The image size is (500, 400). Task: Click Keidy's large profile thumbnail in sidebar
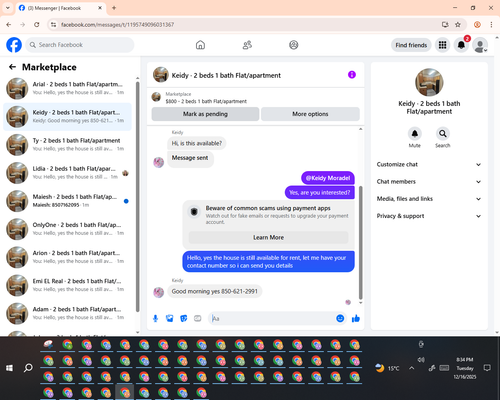point(429,82)
